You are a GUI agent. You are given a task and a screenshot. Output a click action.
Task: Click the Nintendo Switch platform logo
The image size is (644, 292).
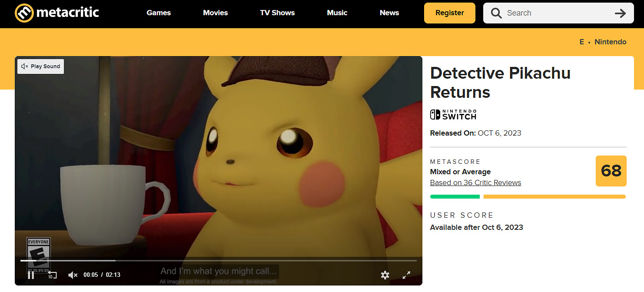[453, 114]
